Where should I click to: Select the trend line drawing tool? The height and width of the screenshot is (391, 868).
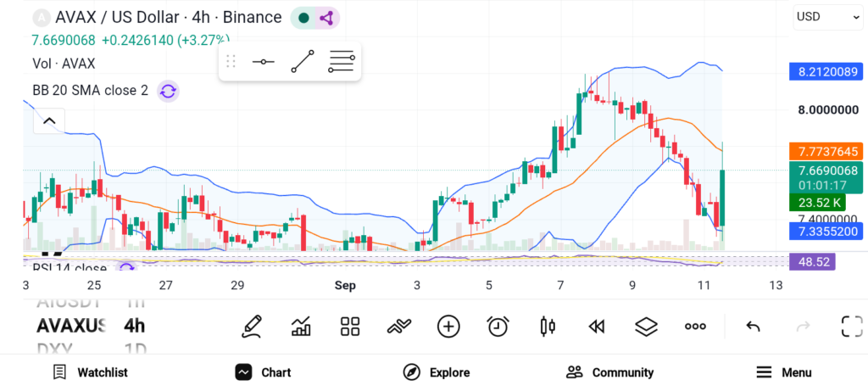[303, 61]
